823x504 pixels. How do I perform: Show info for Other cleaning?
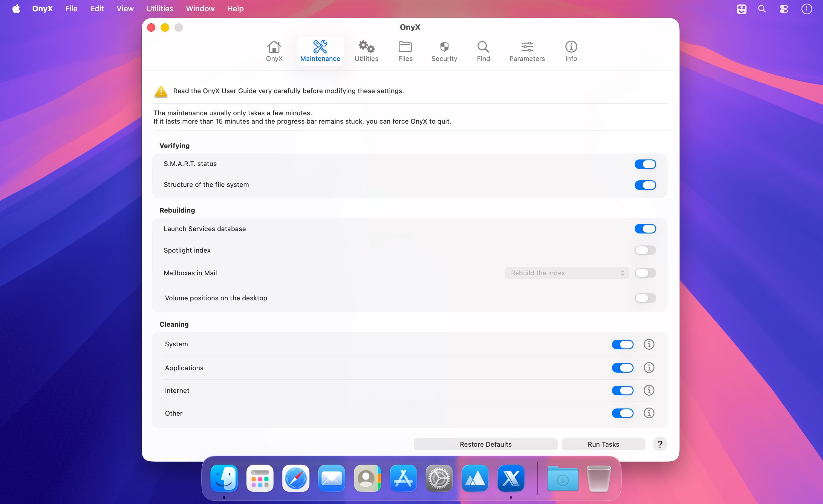click(649, 413)
